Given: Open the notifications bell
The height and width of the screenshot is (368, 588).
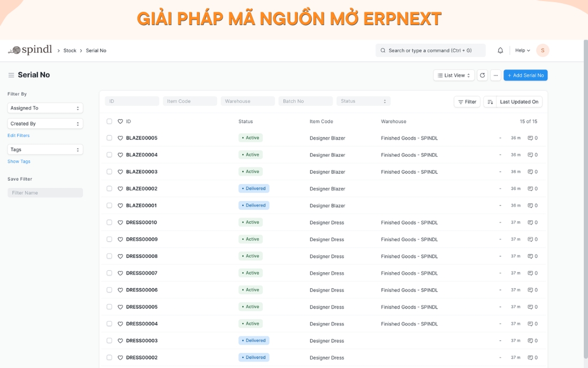Looking at the screenshot, I should click(x=500, y=50).
